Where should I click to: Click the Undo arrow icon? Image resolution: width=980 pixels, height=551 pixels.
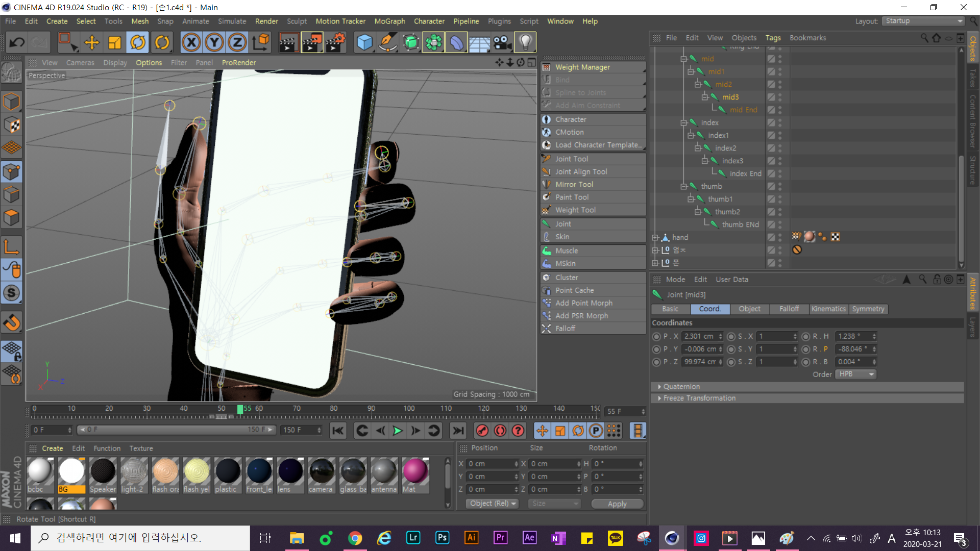pyautogui.click(x=17, y=42)
